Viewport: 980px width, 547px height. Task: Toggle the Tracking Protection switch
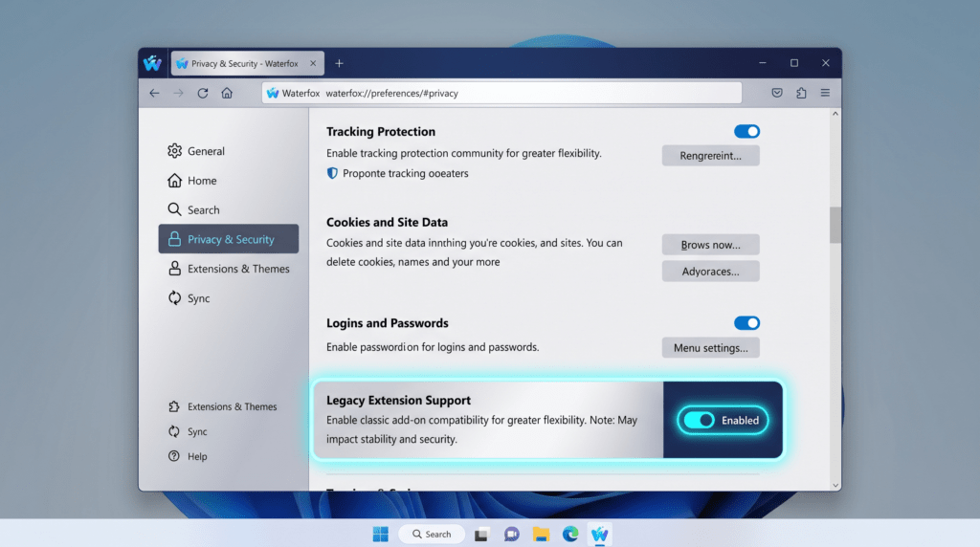746,131
